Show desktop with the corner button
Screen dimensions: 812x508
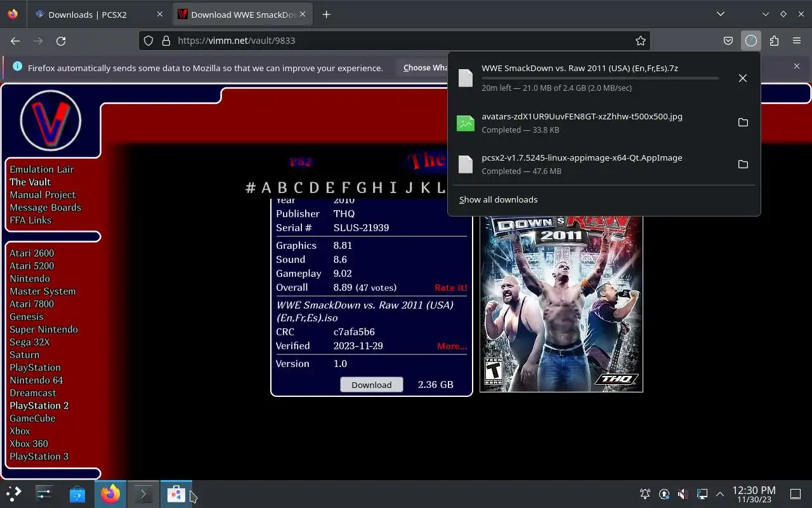pos(796,494)
